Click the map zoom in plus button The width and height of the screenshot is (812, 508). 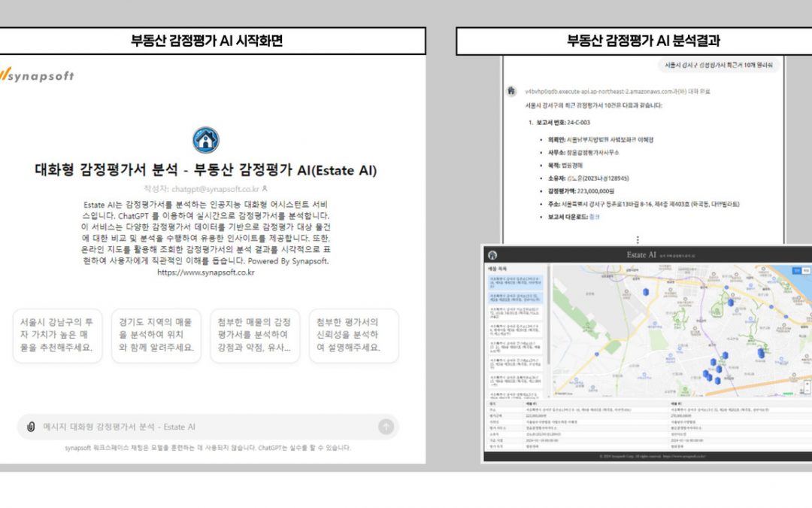coord(807,384)
